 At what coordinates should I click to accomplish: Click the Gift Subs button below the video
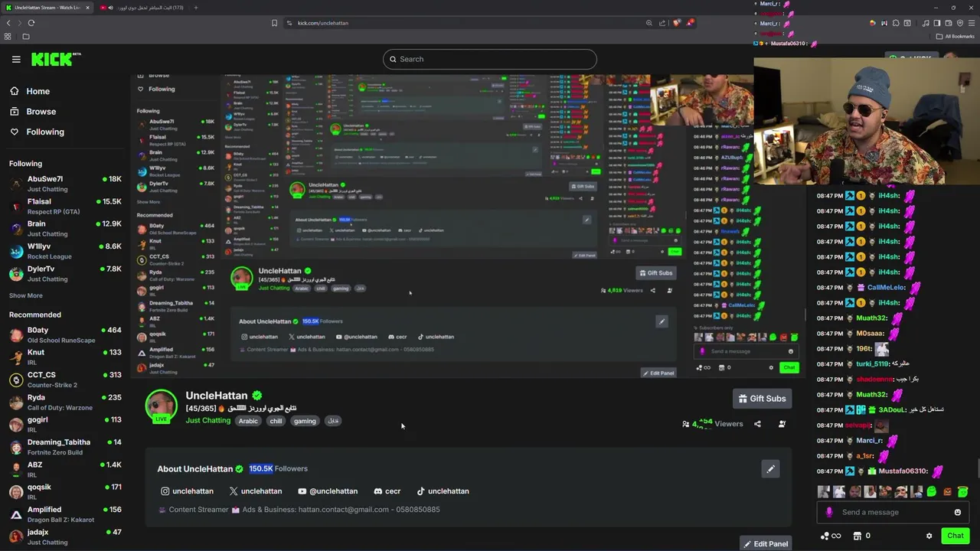[762, 399]
